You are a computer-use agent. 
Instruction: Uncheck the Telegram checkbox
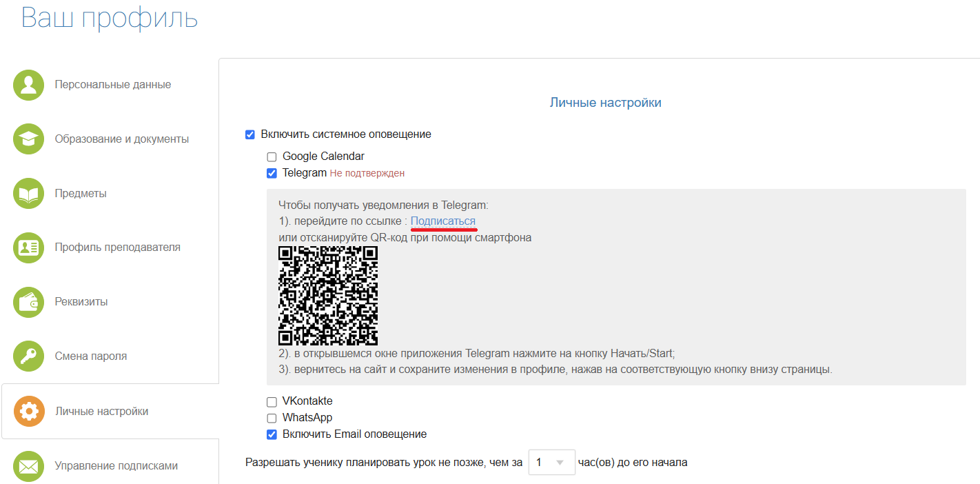coord(272,173)
